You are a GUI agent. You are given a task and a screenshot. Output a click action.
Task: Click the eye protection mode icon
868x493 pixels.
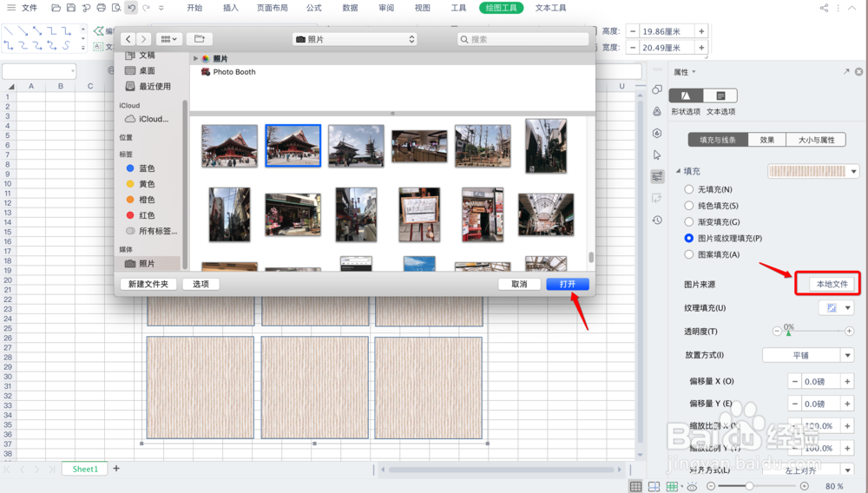click(x=692, y=486)
